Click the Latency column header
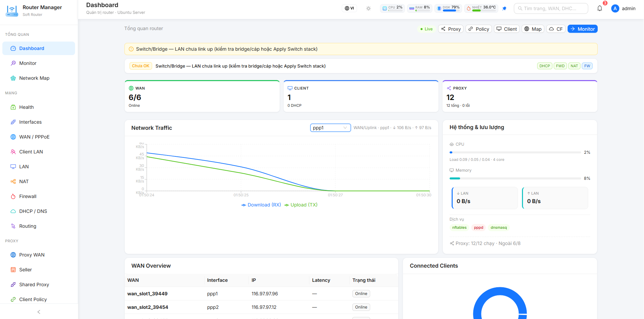The height and width of the screenshot is (319, 644). (x=321, y=280)
